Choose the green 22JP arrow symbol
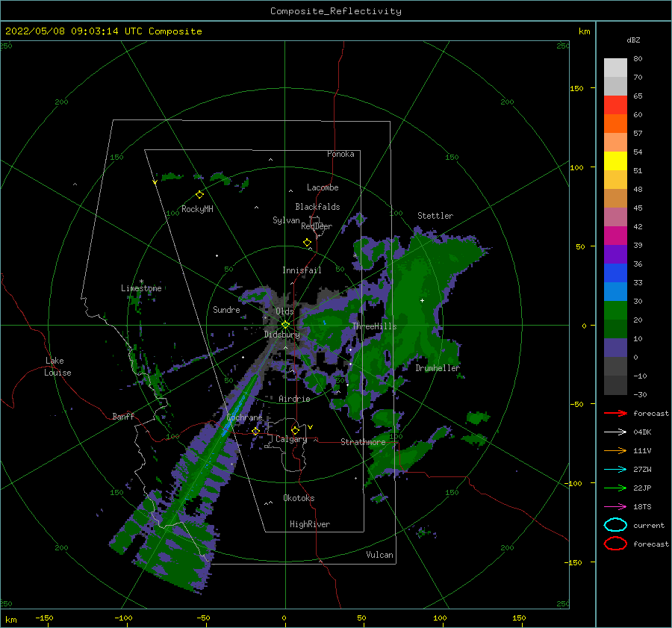 [x=615, y=488]
